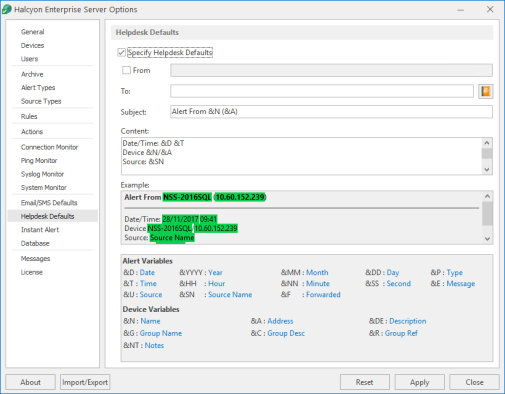Enable the From checkbox
This screenshot has height=394, width=505.
(x=126, y=70)
